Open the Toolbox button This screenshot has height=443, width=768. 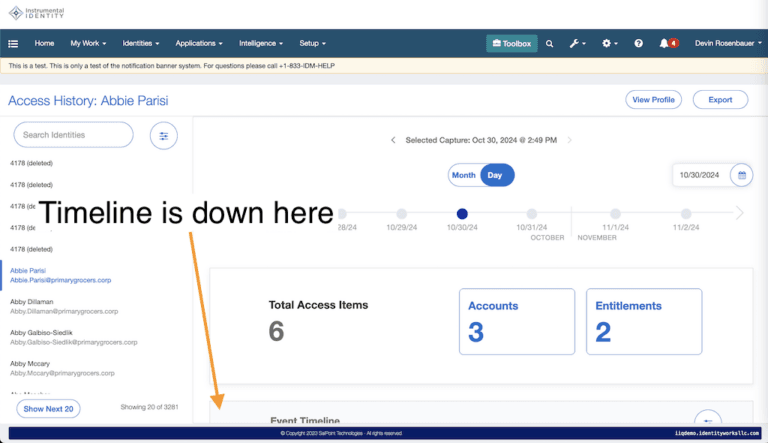(511, 44)
